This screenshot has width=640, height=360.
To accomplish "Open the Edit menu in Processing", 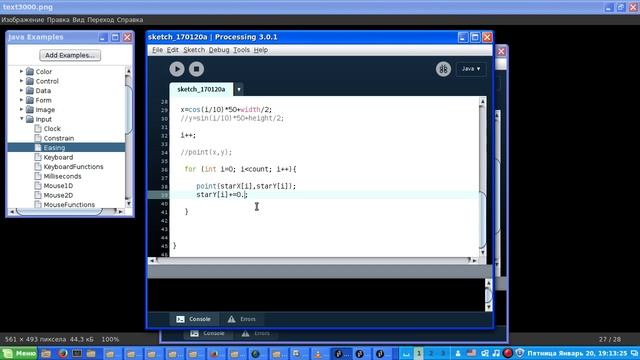I will 173,50.
